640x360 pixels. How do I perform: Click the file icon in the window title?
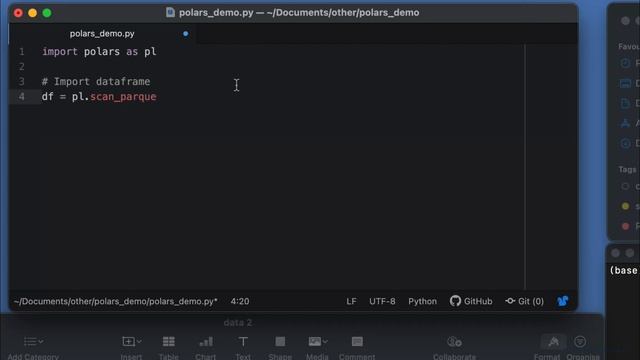pos(170,13)
